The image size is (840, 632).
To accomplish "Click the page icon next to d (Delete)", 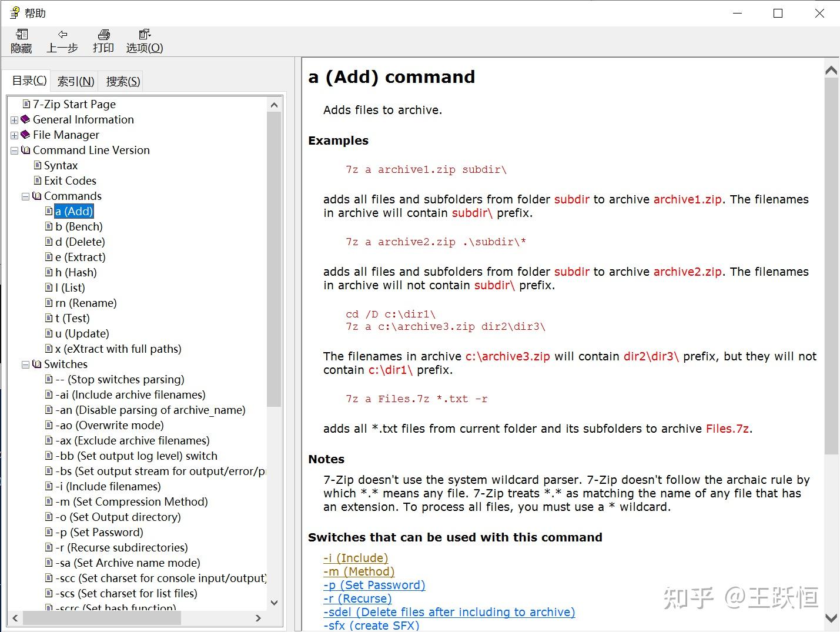I will 49,242.
